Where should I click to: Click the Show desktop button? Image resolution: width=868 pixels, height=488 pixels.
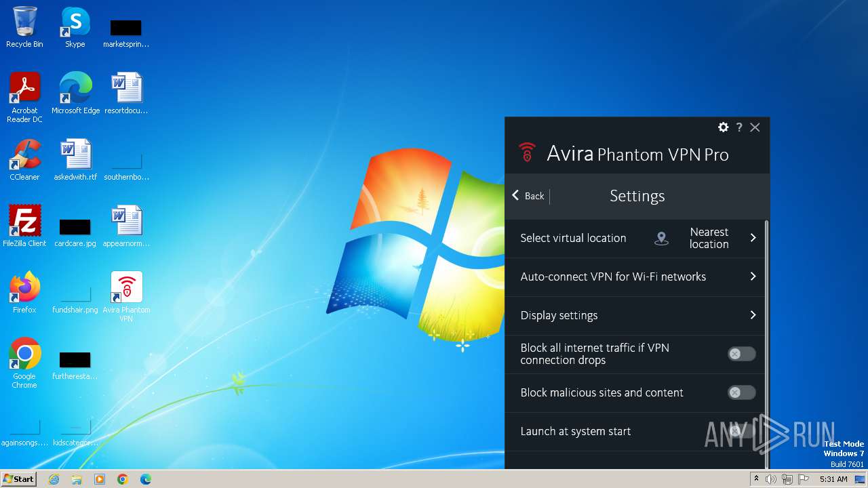click(861, 479)
